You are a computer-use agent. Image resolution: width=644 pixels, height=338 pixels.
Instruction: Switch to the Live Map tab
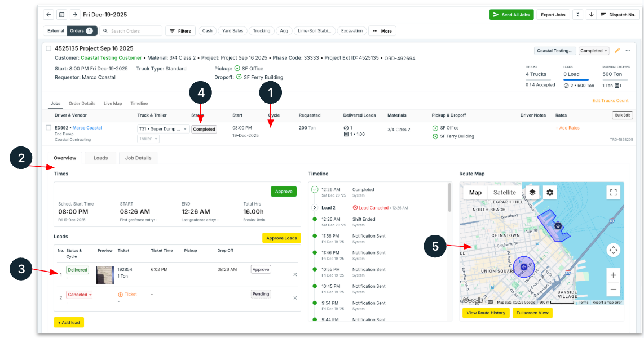113,103
